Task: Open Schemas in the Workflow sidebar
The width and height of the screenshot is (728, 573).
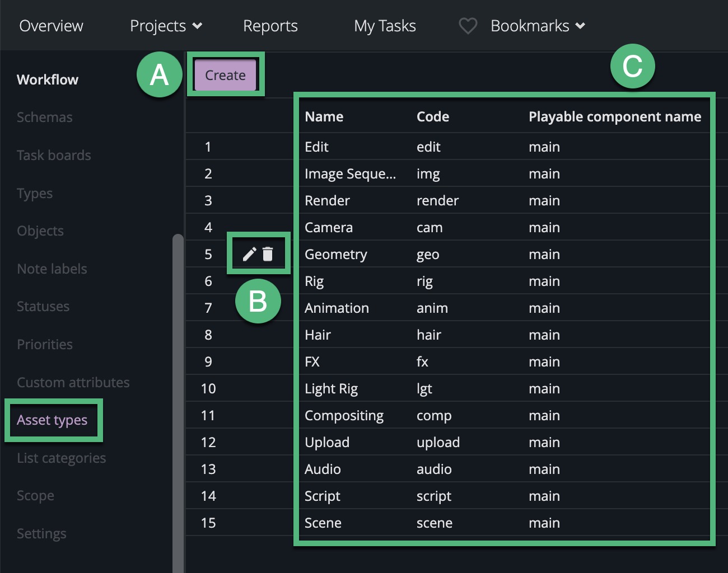Action: tap(45, 117)
